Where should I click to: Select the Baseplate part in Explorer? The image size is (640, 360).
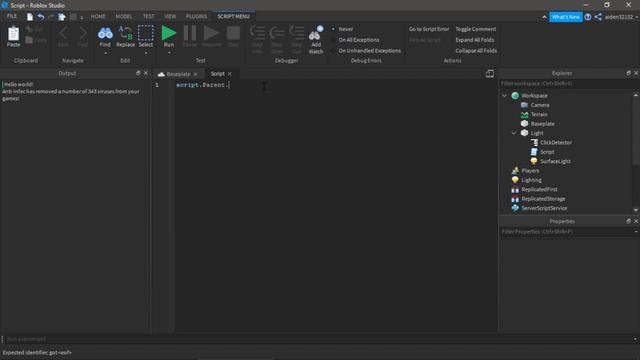coord(542,124)
